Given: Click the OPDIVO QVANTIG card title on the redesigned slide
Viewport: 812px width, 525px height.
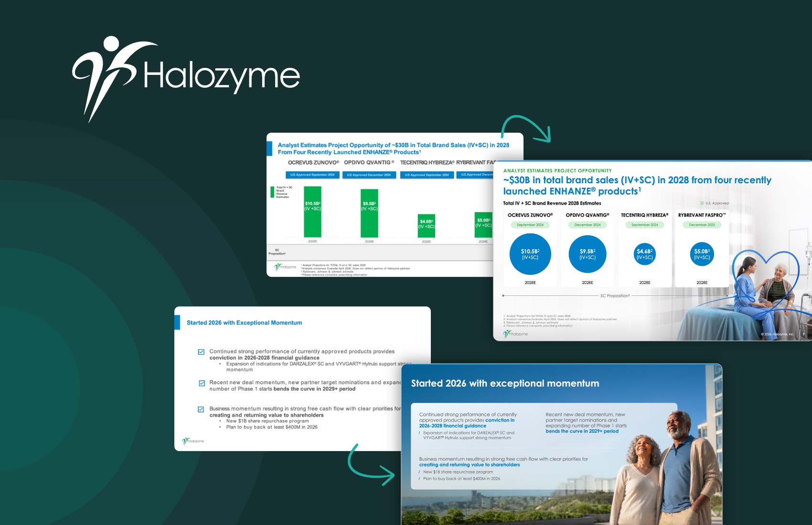Looking at the screenshot, I should (588, 215).
